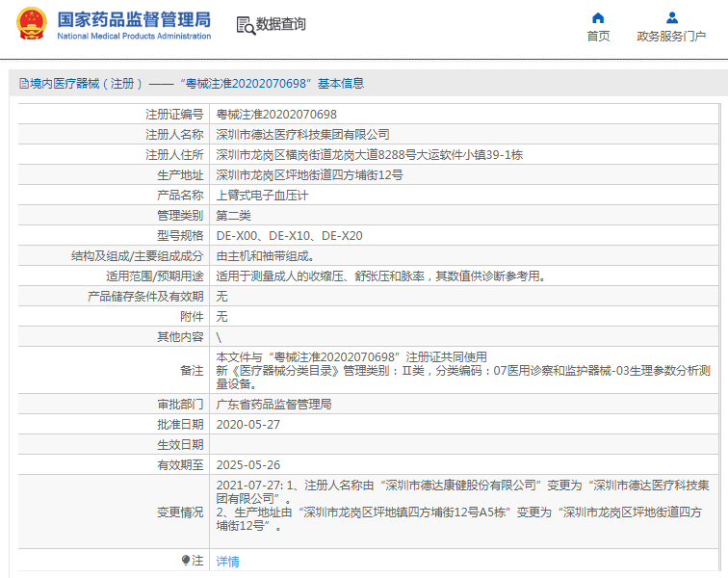Click 由主机和袖带组成。 cell
Viewport: 728px width, 578px height.
coord(266,256)
